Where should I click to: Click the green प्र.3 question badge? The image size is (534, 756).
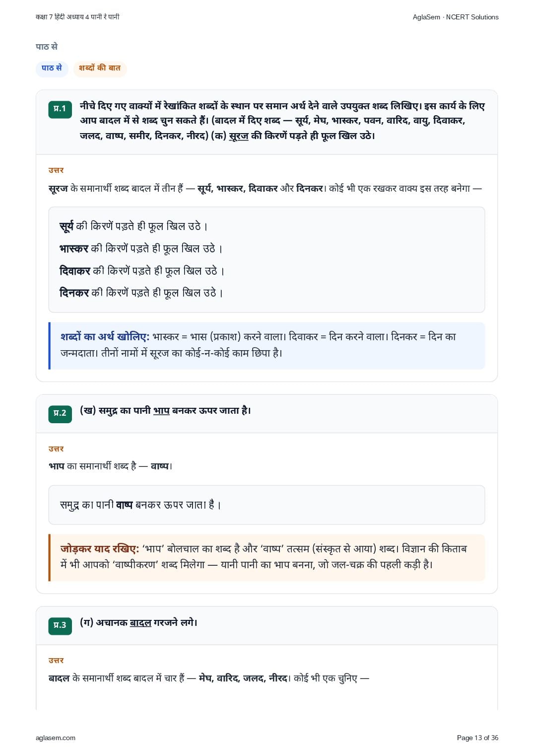point(60,625)
